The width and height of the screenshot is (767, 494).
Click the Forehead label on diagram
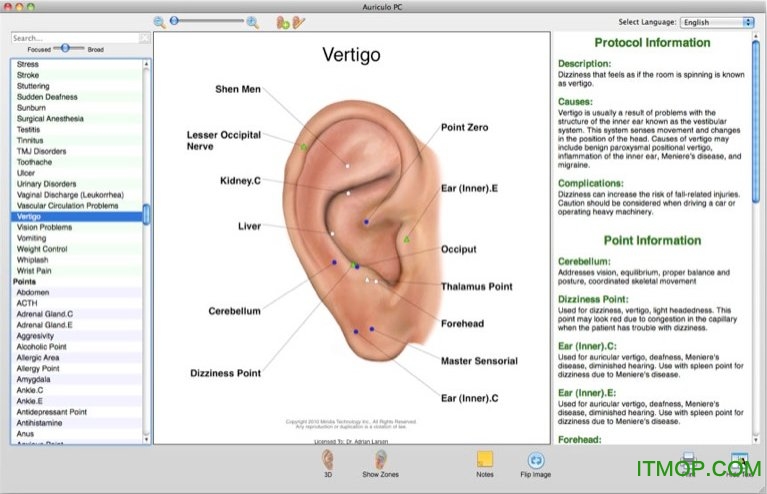click(462, 324)
